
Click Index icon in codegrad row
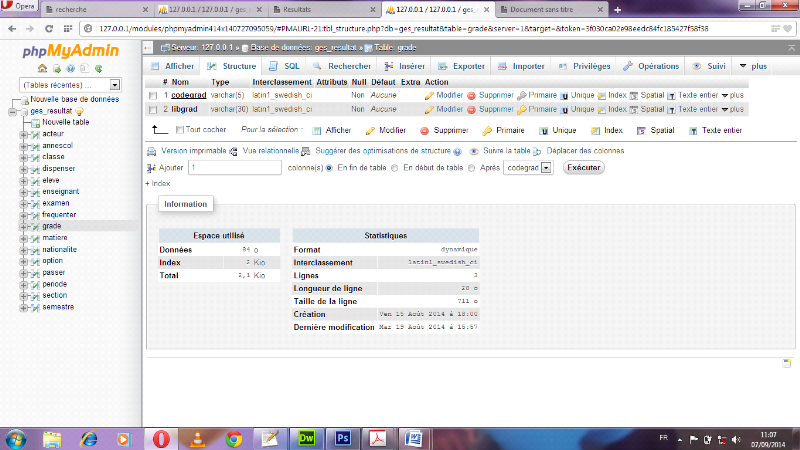[602, 95]
